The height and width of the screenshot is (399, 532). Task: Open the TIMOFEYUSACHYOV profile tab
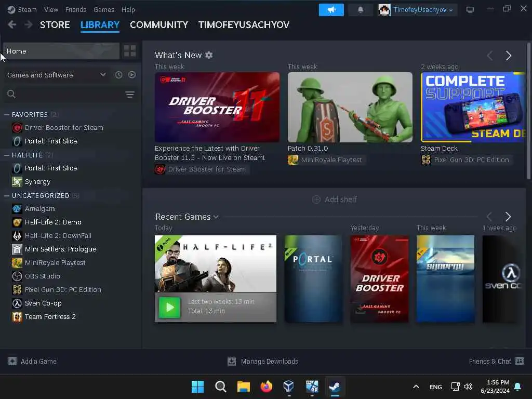coord(244,25)
